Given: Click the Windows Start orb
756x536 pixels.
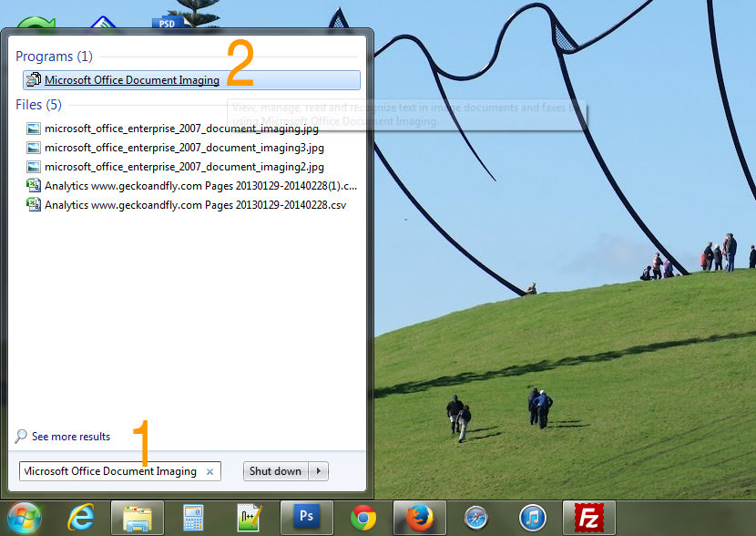Looking at the screenshot, I should coord(23,519).
